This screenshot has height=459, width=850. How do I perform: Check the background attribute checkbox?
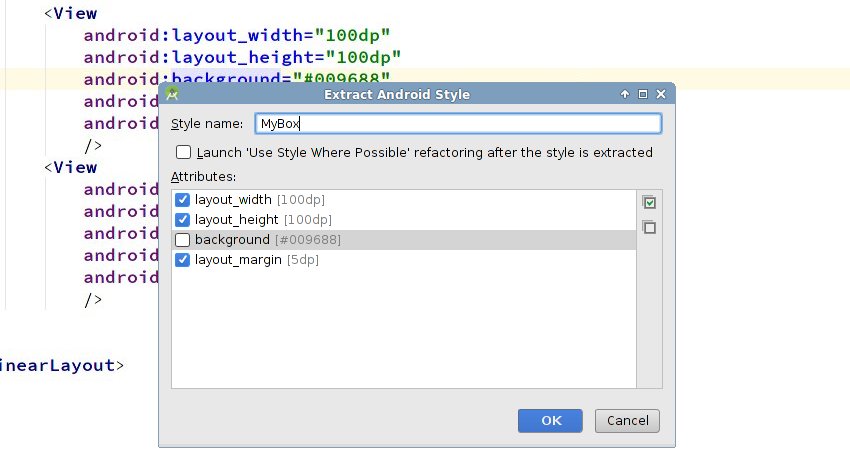pyautogui.click(x=183, y=240)
